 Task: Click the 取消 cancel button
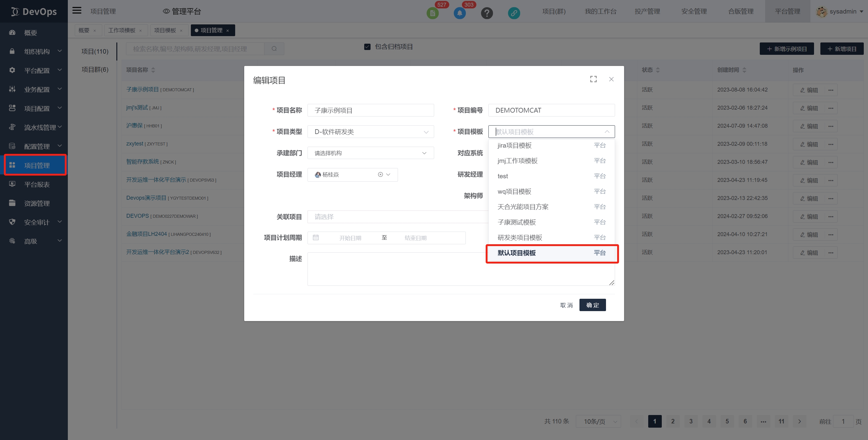coord(566,305)
